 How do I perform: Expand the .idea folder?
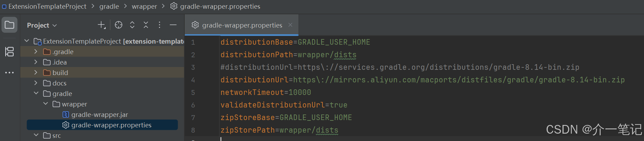(36, 62)
